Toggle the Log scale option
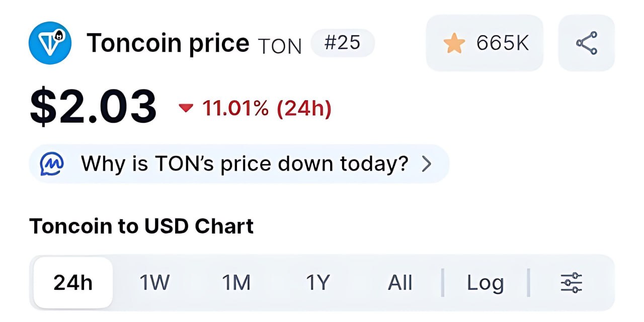The image size is (644, 322). pos(485,283)
